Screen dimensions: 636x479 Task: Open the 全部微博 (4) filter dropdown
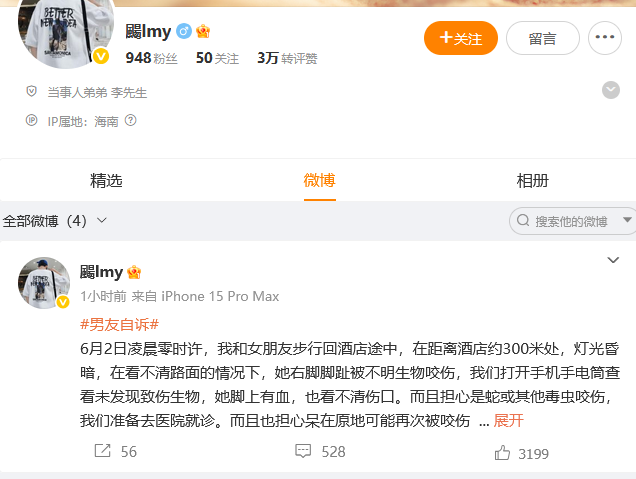[55, 221]
